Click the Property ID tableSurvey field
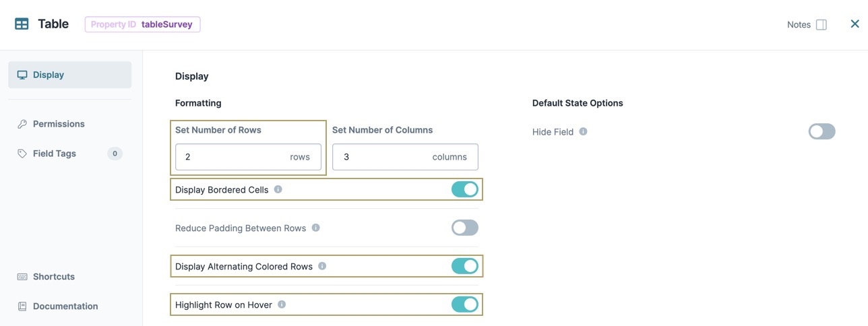868x326 pixels. click(x=142, y=24)
